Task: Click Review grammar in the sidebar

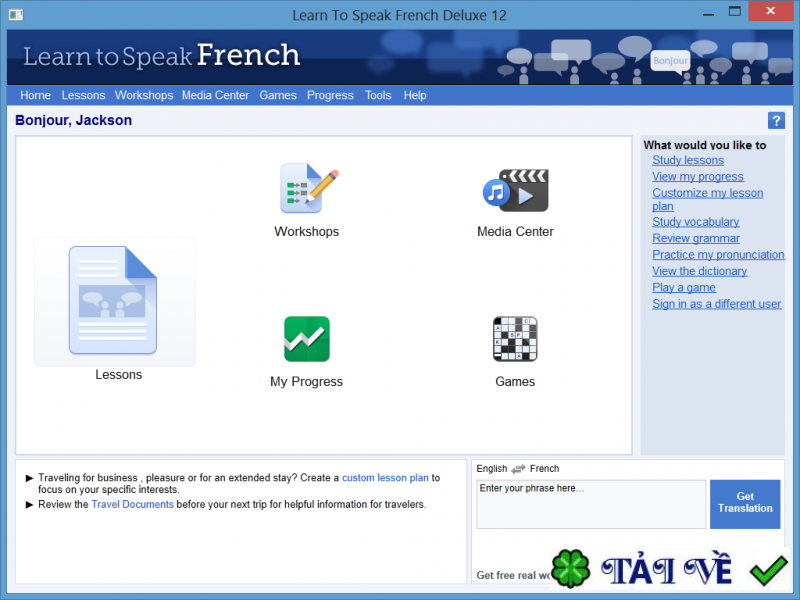Action: pos(696,238)
